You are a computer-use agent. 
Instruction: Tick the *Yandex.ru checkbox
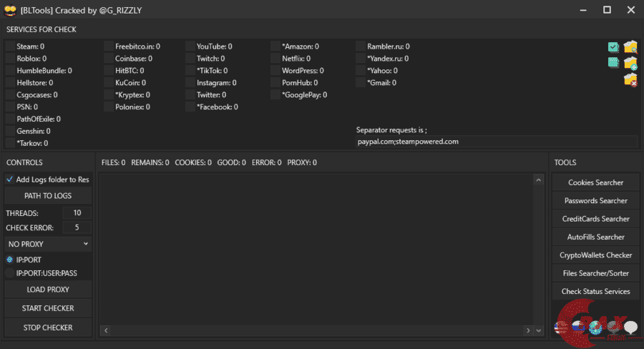tap(361, 59)
